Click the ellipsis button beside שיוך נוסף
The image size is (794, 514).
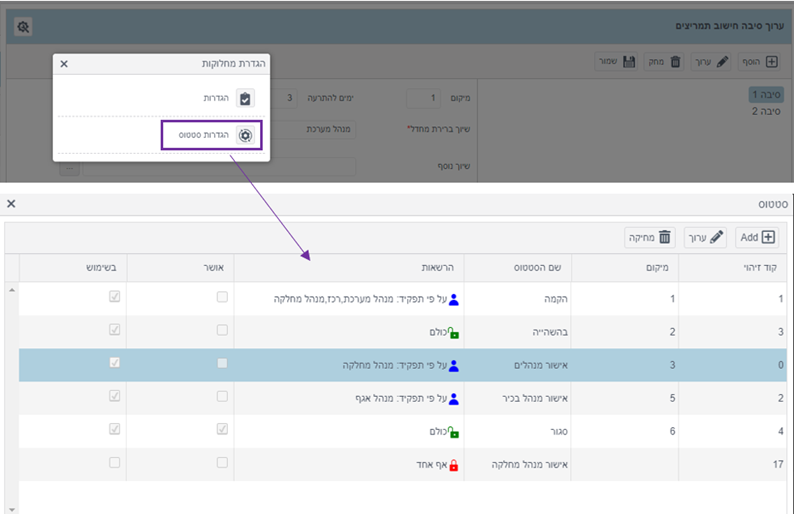click(69, 167)
